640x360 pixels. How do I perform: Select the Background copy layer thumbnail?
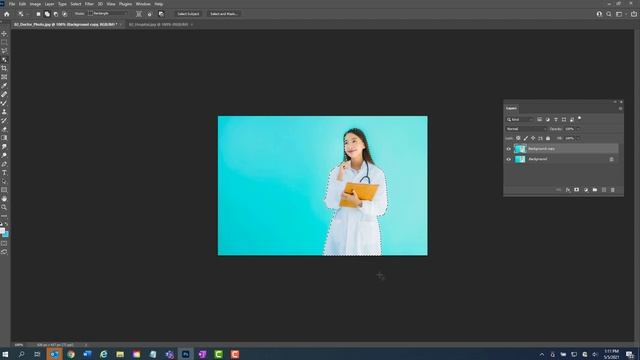click(520, 149)
